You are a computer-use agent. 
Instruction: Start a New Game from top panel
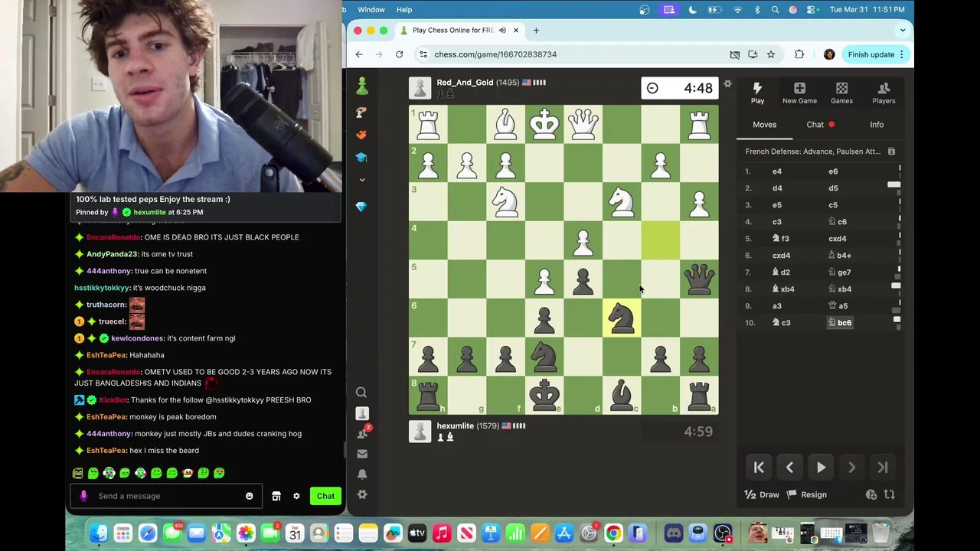pyautogui.click(x=799, y=93)
